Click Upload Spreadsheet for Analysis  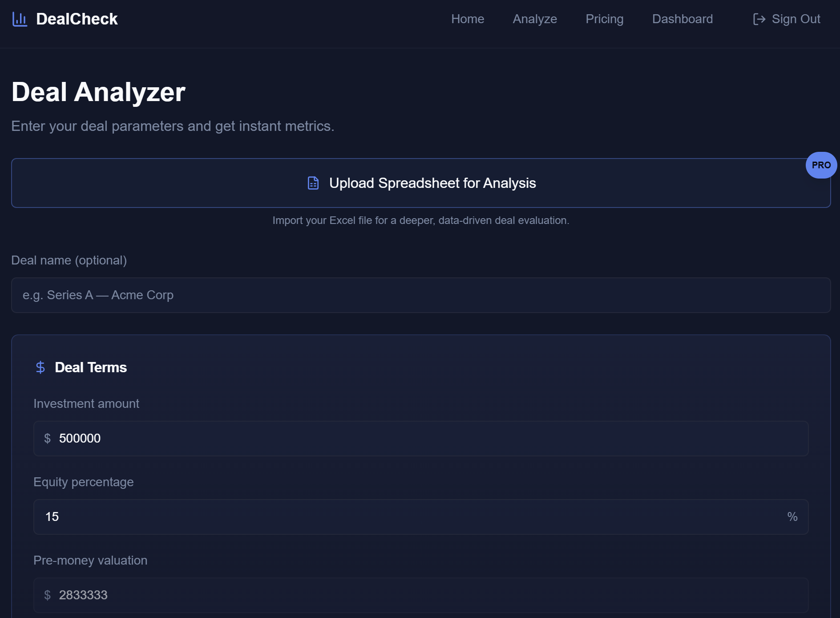[x=421, y=183]
